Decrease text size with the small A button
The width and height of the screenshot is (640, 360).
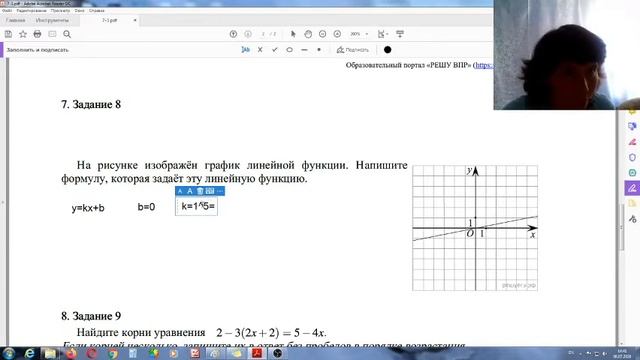pyautogui.click(x=180, y=191)
